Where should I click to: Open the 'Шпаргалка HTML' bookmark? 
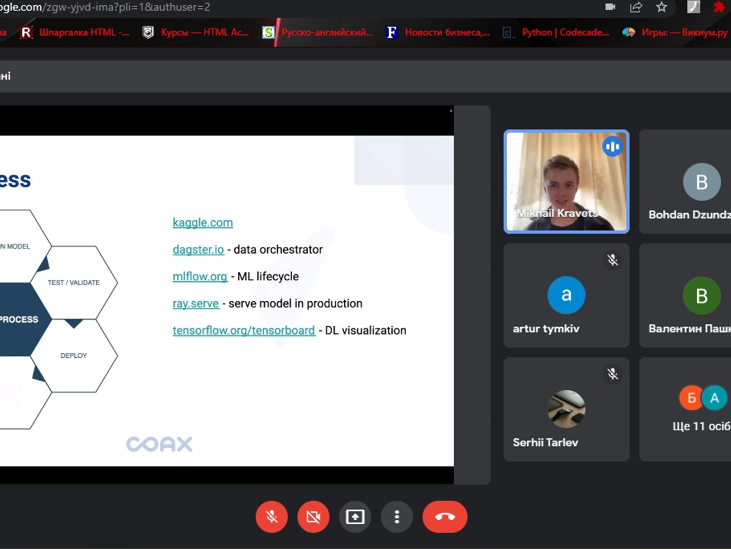(x=75, y=32)
